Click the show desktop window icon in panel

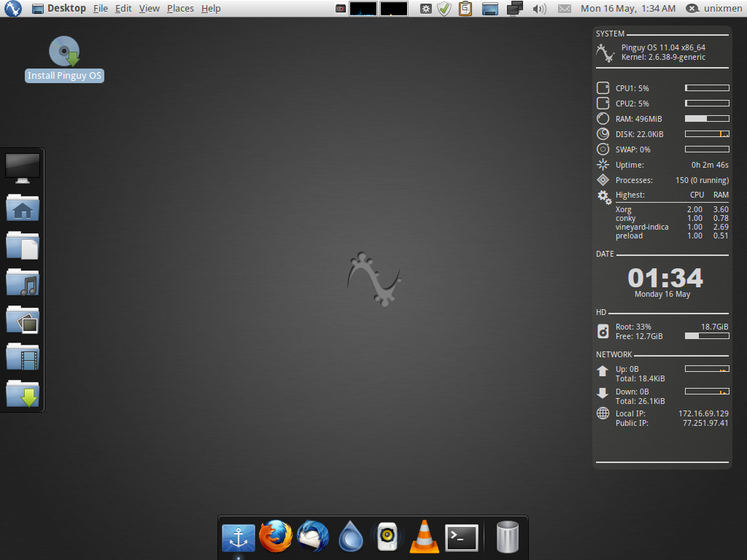pyautogui.click(x=489, y=9)
